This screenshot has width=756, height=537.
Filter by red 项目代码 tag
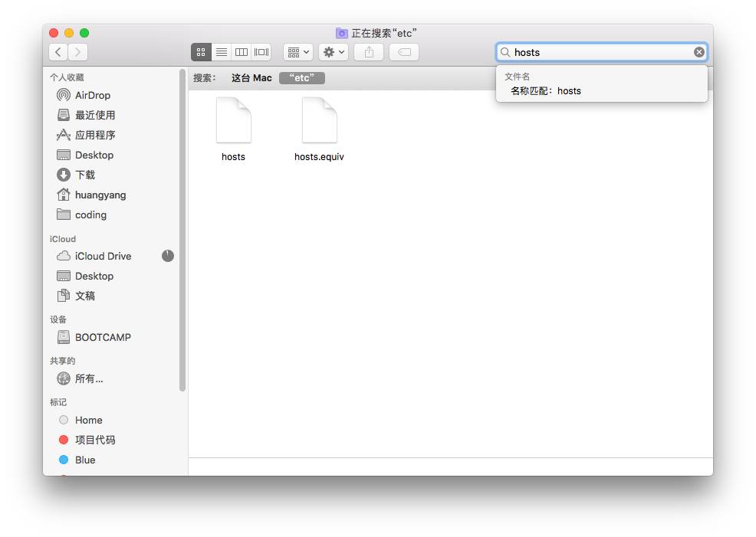(x=94, y=440)
